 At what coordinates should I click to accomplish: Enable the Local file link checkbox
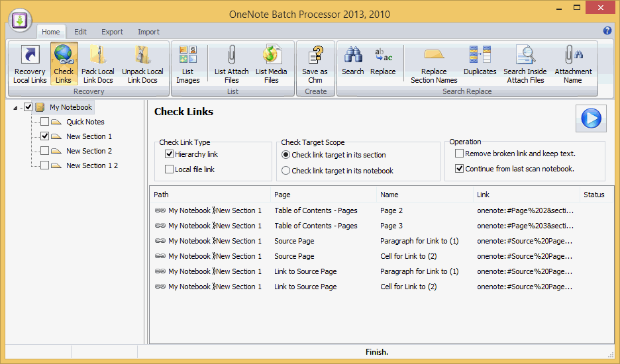169,169
